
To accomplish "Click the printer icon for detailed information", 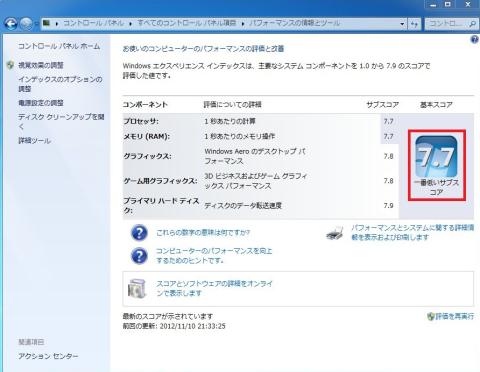I will point(335,232).
